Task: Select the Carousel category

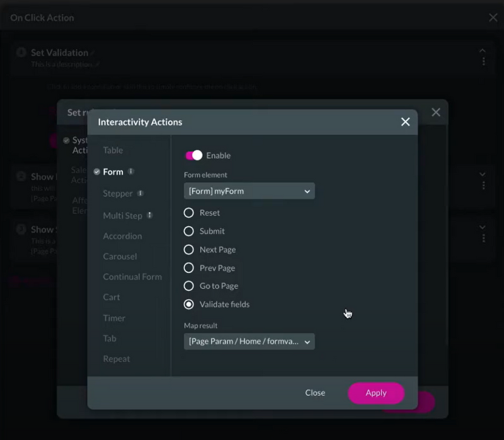Action: [x=120, y=257]
